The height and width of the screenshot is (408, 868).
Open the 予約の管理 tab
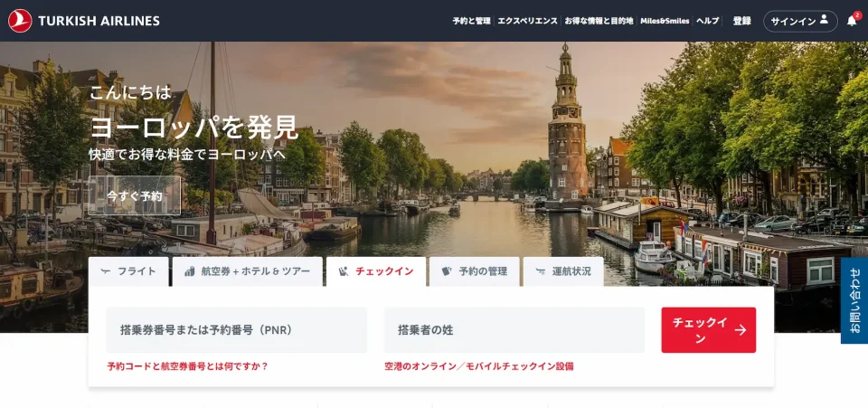pos(475,271)
